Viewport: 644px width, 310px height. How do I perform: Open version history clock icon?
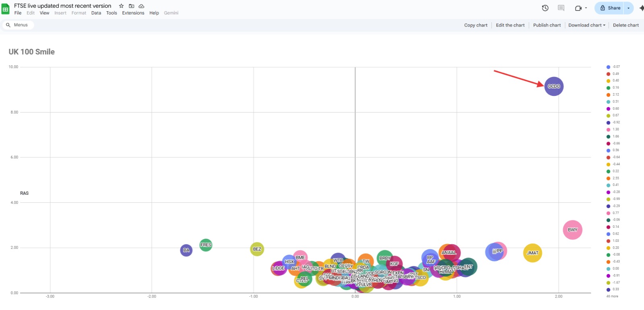pyautogui.click(x=545, y=8)
